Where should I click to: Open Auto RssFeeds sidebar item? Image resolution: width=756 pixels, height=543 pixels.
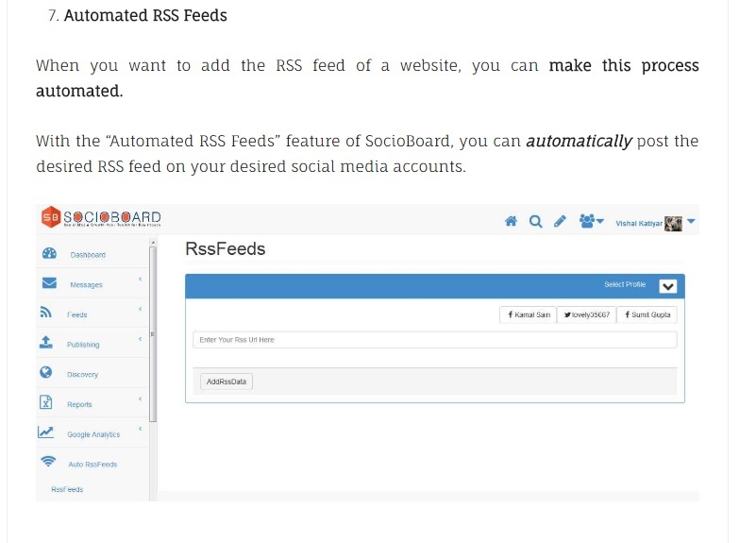tap(92, 464)
